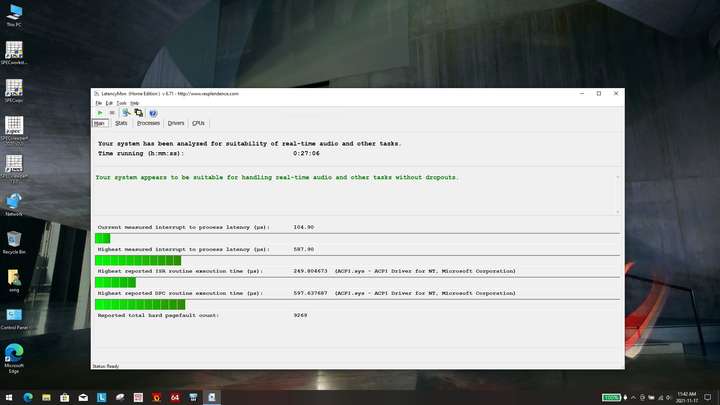Viewport: 720px width, 405px height.
Task: Open the Tools menu
Action: (x=121, y=103)
